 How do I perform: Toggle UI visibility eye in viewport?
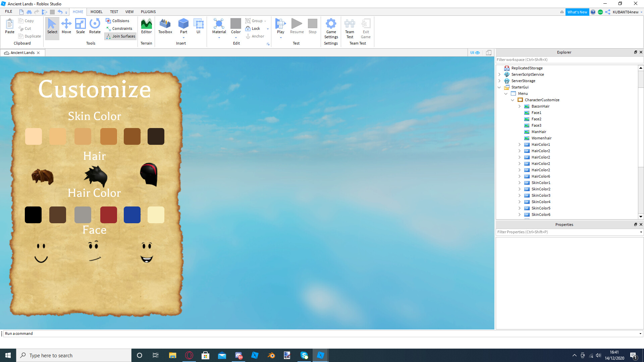(x=475, y=53)
